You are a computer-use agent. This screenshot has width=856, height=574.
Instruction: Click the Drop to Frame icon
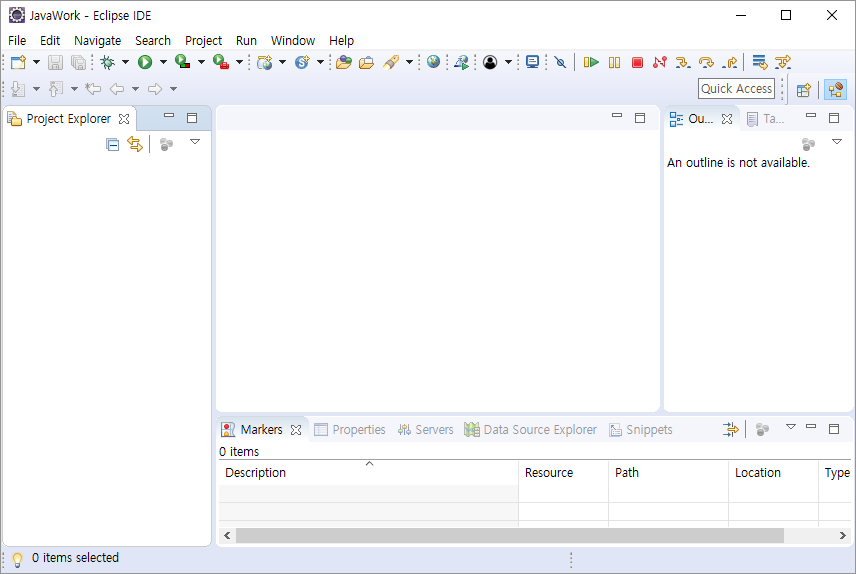pos(759,62)
